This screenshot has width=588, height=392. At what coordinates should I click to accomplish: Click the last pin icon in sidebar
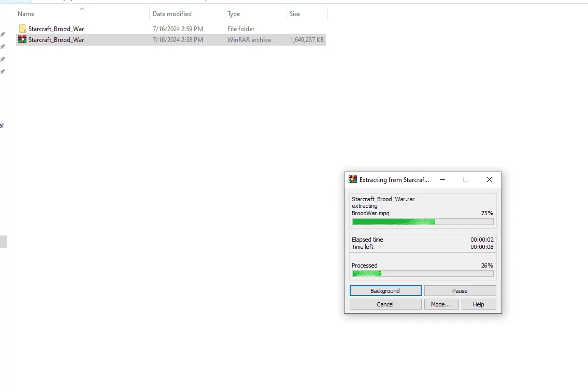(x=3, y=72)
